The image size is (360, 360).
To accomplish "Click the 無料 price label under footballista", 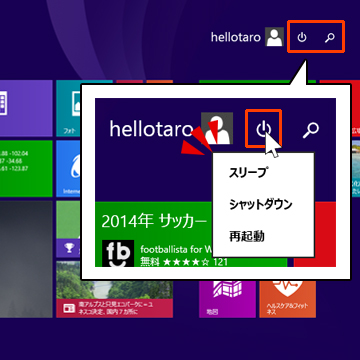I will click(x=150, y=262).
